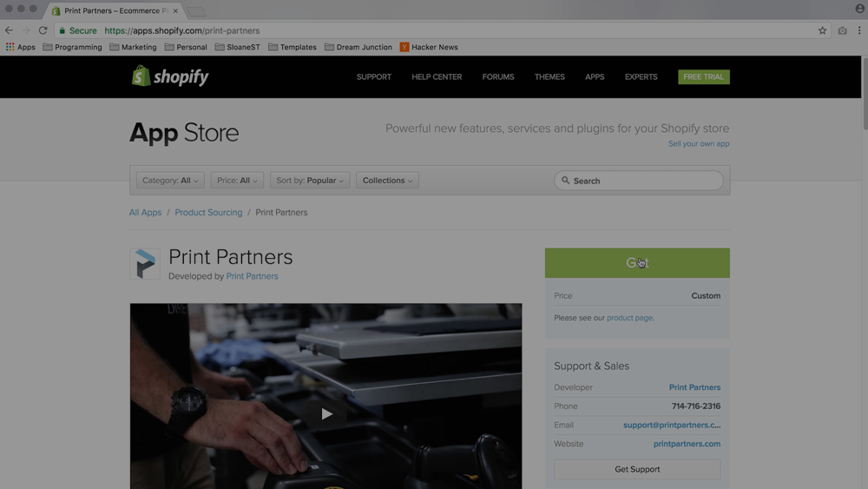The image size is (868, 489).
Task: Open the Apps grid shortcut
Action: 21,47
